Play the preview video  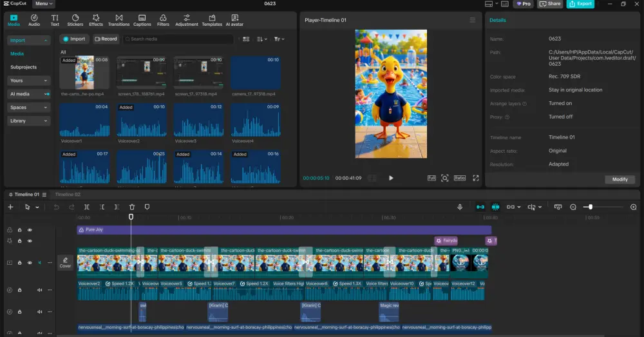tap(391, 178)
